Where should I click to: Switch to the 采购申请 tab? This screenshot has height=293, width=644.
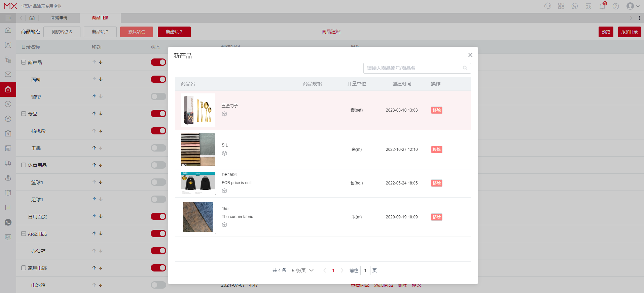59,18
